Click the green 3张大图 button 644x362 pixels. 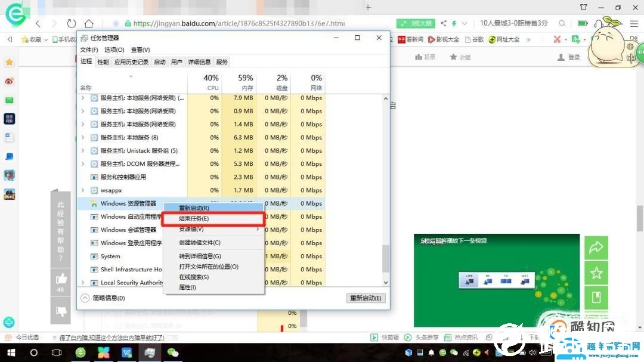click(x=416, y=23)
